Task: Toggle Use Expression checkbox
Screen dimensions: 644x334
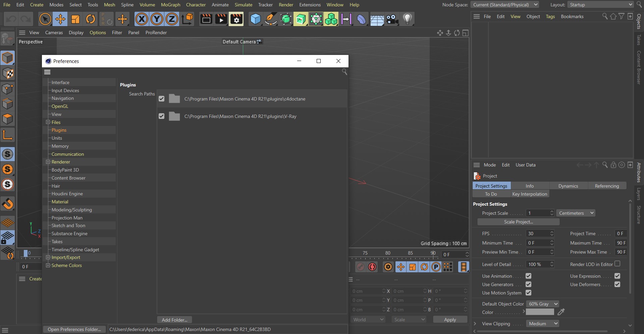Action: point(617,276)
